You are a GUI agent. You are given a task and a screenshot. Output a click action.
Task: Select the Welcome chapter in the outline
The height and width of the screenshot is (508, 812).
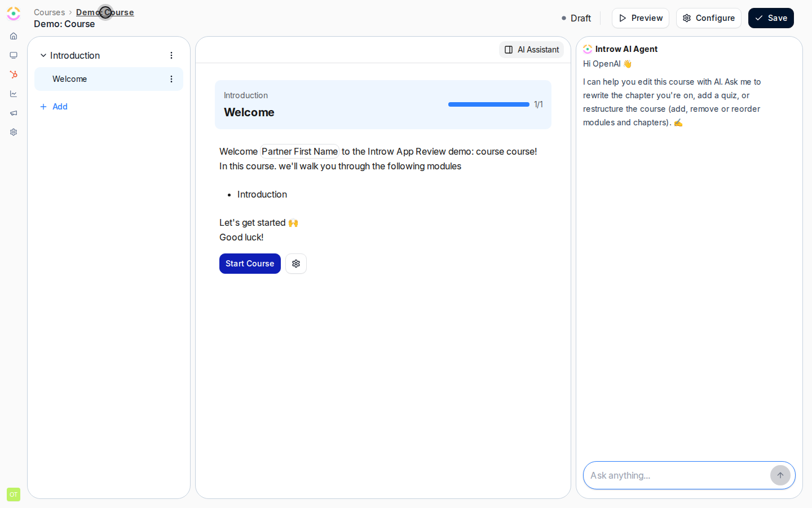point(109,79)
